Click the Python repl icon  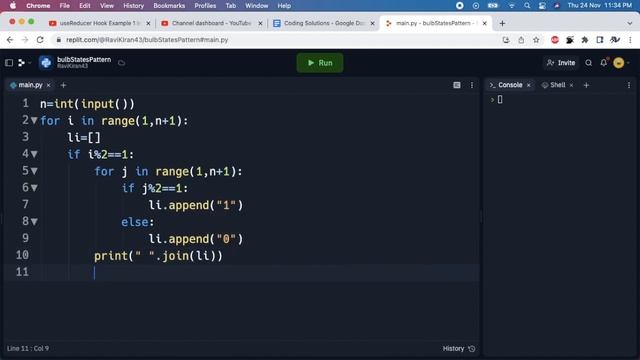click(x=46, y=62)
